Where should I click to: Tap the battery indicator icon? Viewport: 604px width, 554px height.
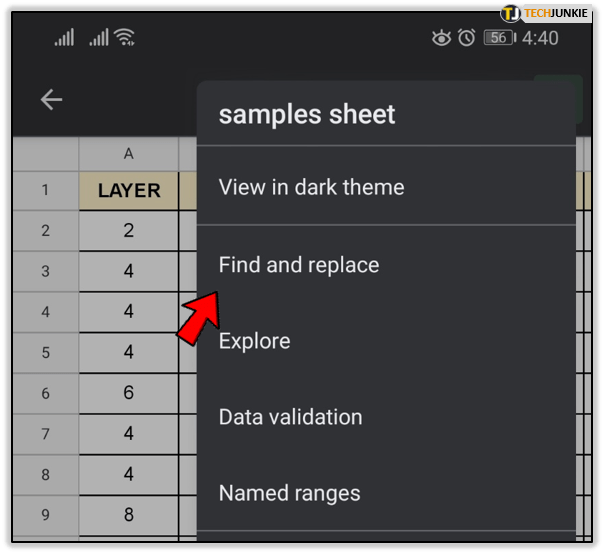click(x=497, y=38)
